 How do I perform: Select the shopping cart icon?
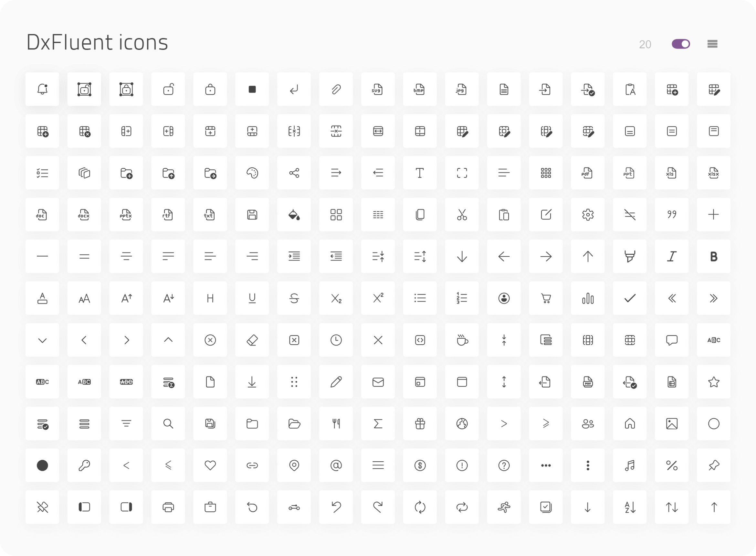[x=545, y=298]
